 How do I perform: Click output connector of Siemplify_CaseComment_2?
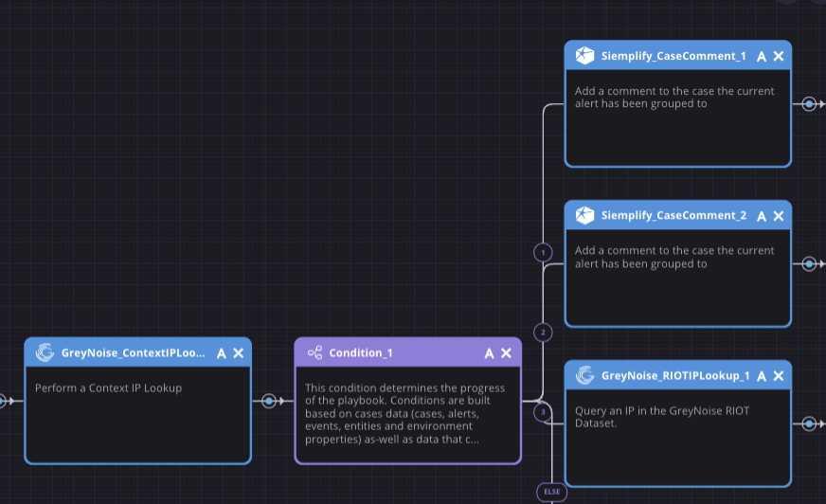pos(810,264)
